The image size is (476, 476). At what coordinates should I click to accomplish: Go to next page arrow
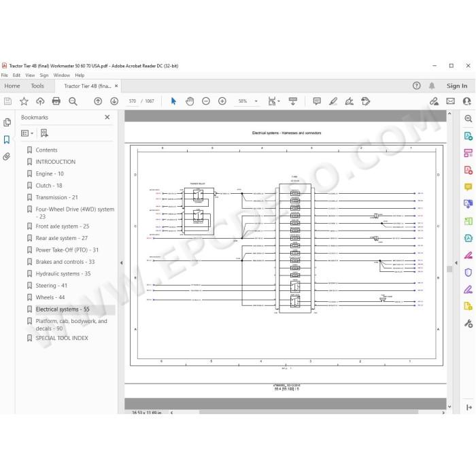pos(114,101)
